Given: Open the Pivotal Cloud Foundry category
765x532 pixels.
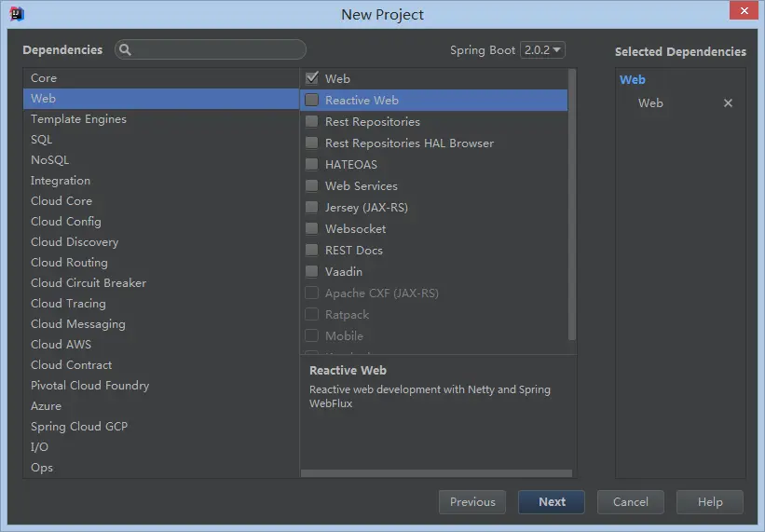Looking at the screenshot, I should (x=161, y=385).
